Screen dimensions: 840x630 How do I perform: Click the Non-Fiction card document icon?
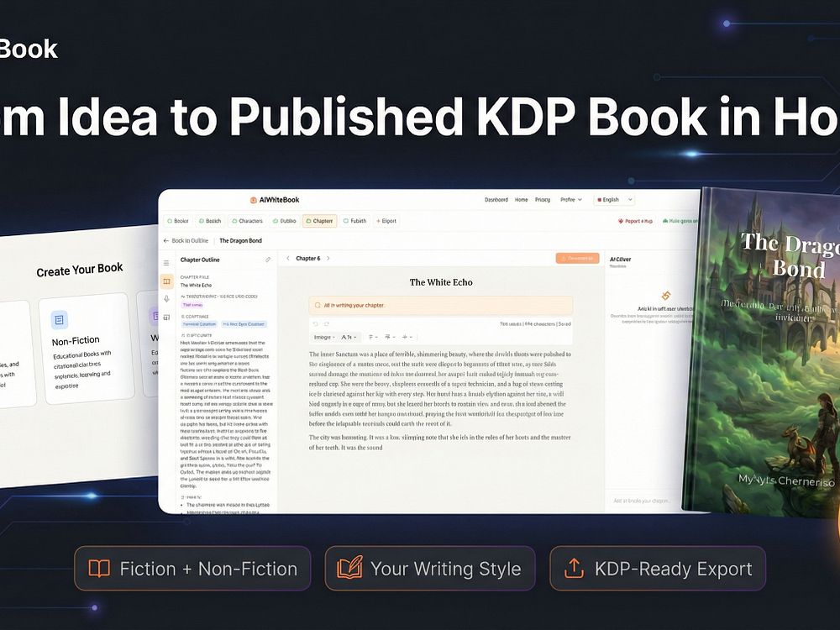coord(59,320)
